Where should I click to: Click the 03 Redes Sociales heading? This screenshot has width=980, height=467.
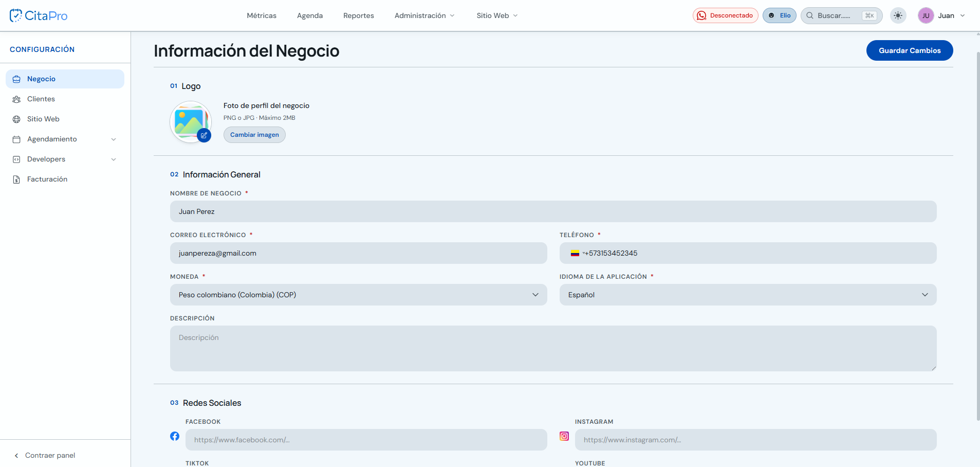(x=206, y=403)
